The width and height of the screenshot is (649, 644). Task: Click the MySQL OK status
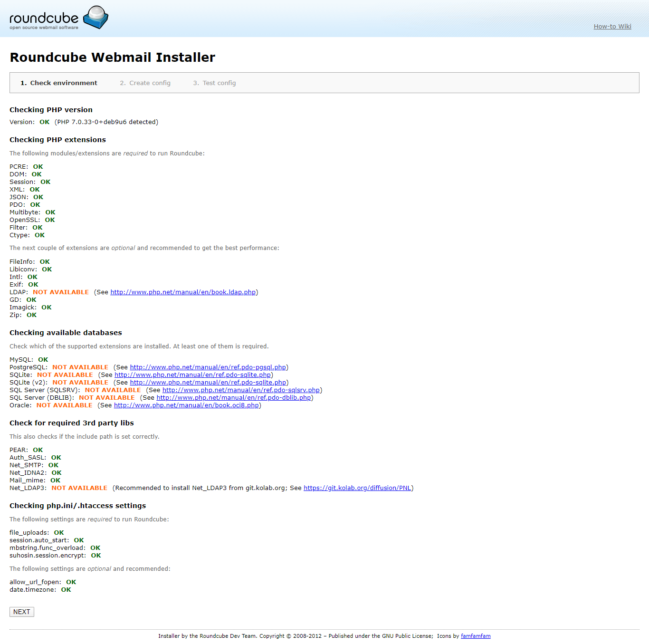[x=43, y=360]
